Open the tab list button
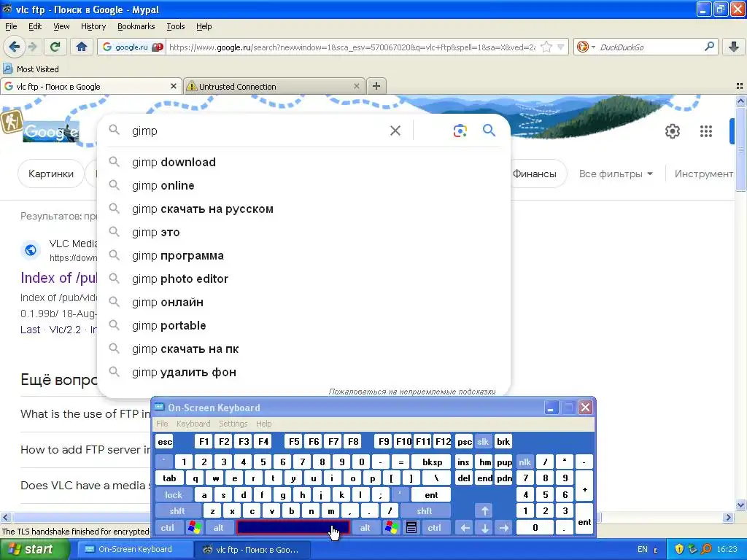 tap(739, 86)
